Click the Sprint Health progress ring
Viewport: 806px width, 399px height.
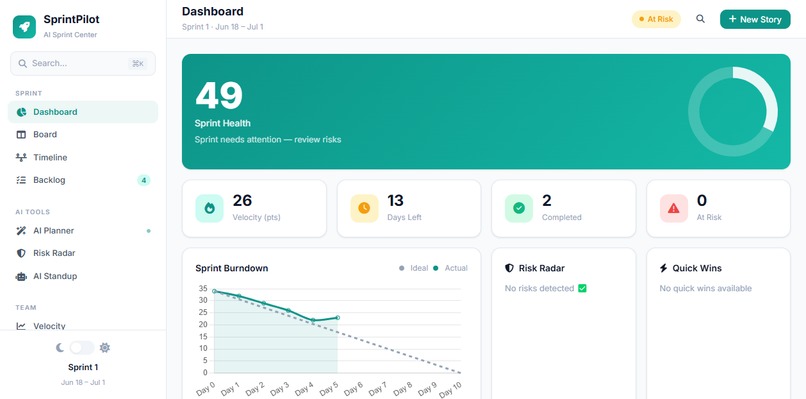(732, 112)
